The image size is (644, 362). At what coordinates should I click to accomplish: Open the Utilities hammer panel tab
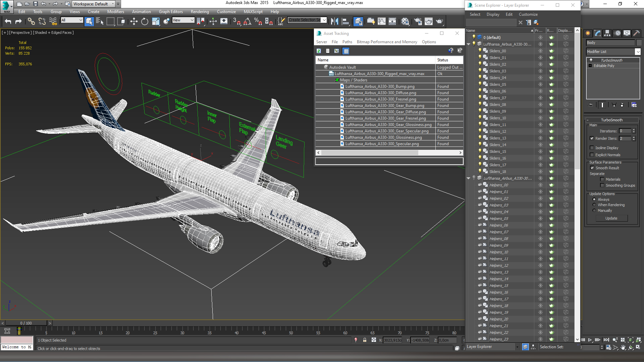click(636, 33)
